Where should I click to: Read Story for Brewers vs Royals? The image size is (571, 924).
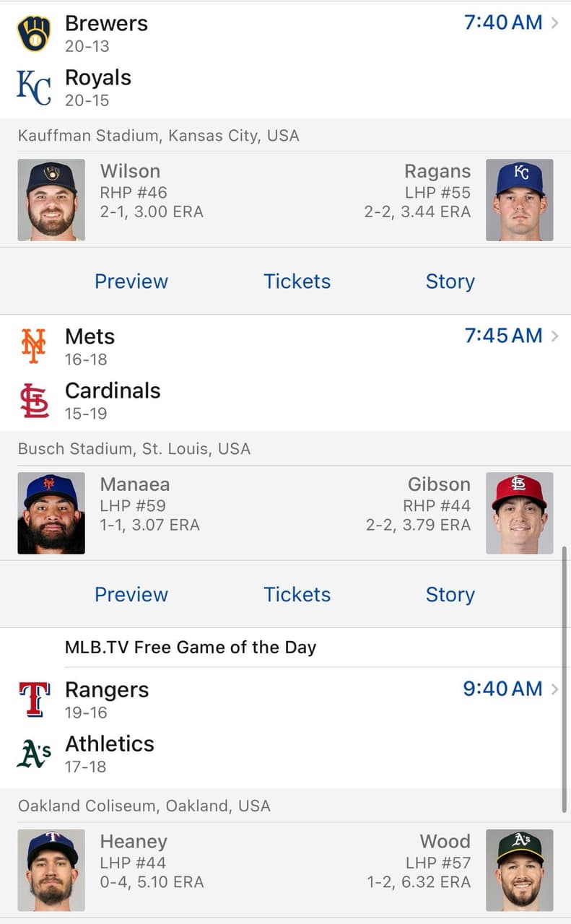450,282
